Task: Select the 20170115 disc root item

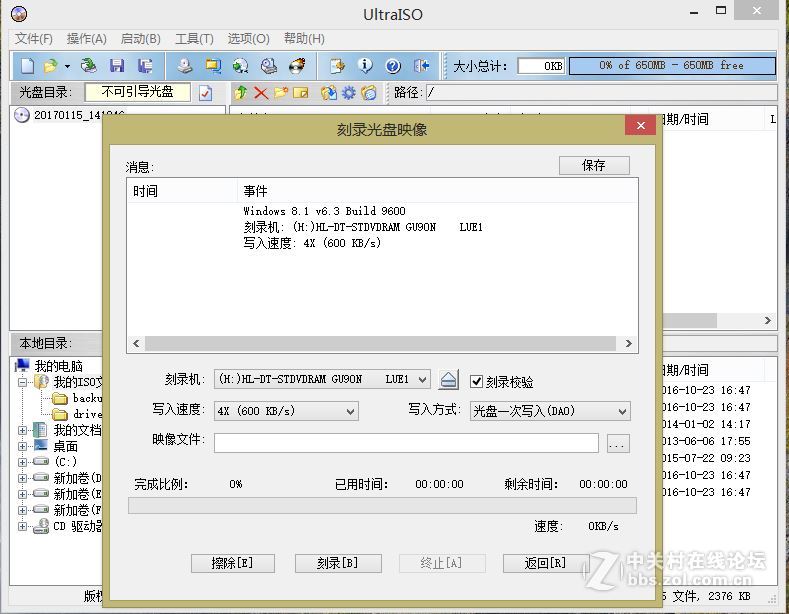Action: tap(79, 115)
